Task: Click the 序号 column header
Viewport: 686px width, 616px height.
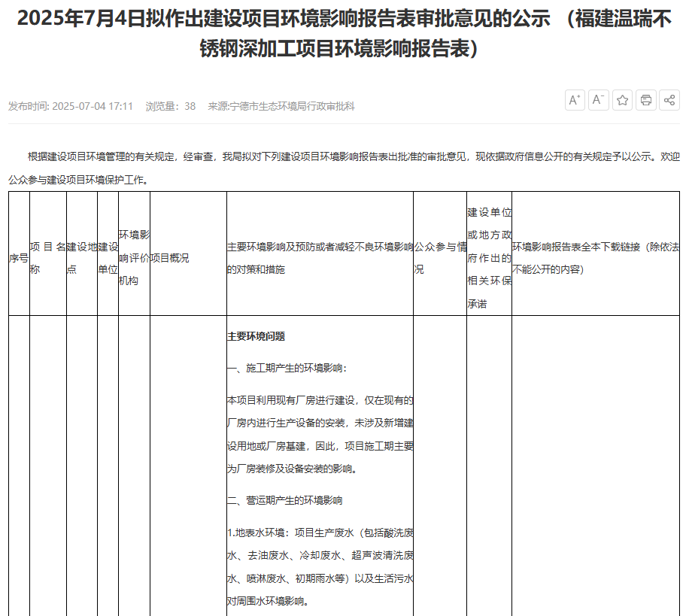Action: click(19, 258)
